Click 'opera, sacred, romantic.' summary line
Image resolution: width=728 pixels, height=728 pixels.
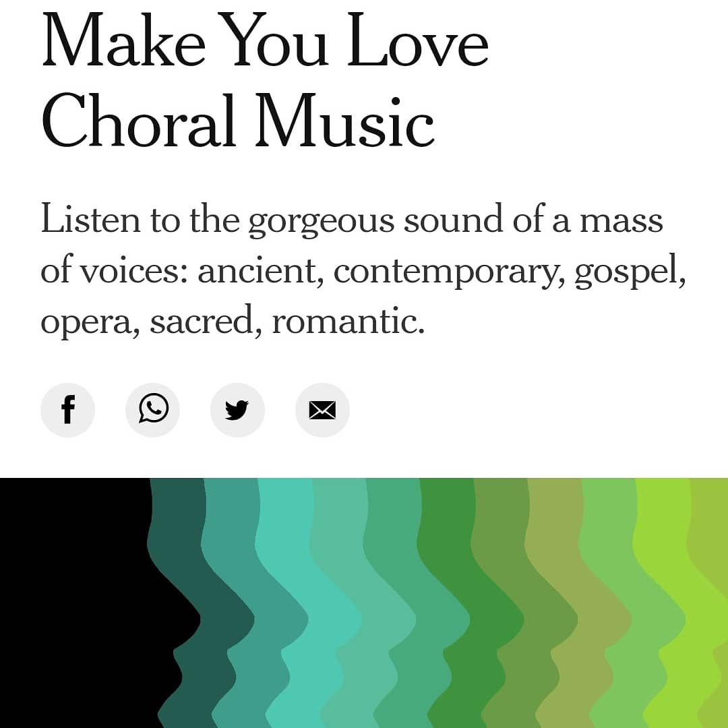(x=233, y=322)
